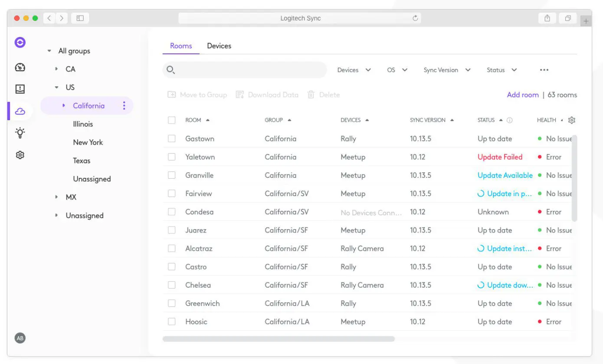Open the Status filter dropdown
Screen dimensions: 603x364
pos(501,70)
